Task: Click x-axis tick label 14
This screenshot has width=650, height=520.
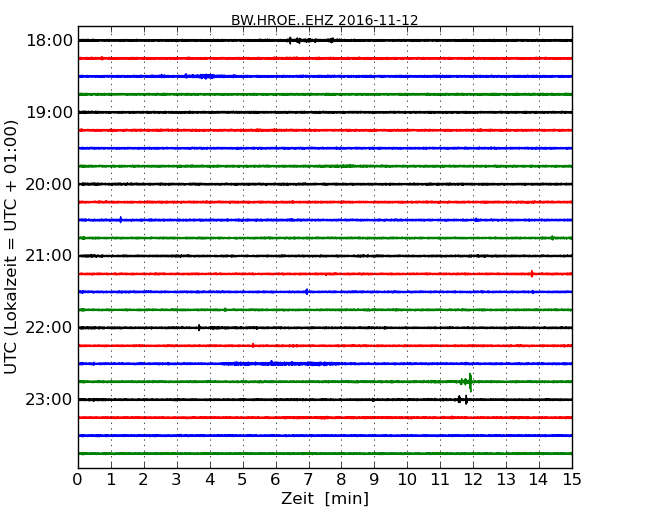Action: coord(539,480)
